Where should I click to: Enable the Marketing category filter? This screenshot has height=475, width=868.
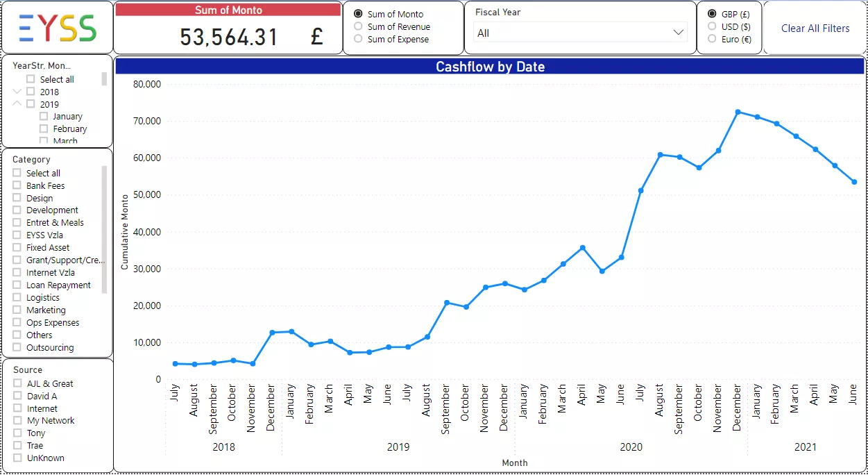pos(17,310)
